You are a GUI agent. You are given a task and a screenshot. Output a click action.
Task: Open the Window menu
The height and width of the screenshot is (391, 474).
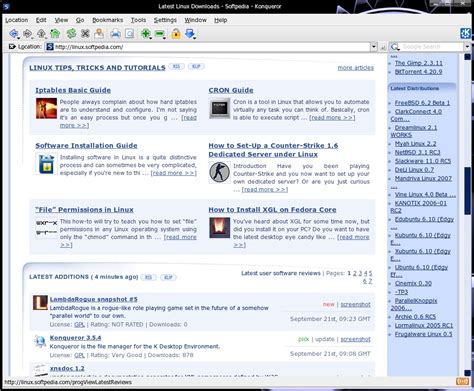[x=196, y=20]
